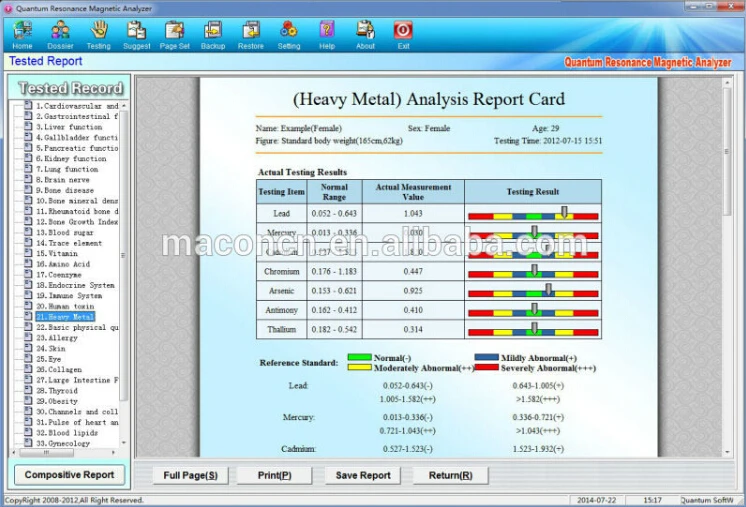Viewport: 746px width, 507px height.
Task: Choose '15.Vitamin' from the record list
Action: pyautogui.click(x=62, y=253)
